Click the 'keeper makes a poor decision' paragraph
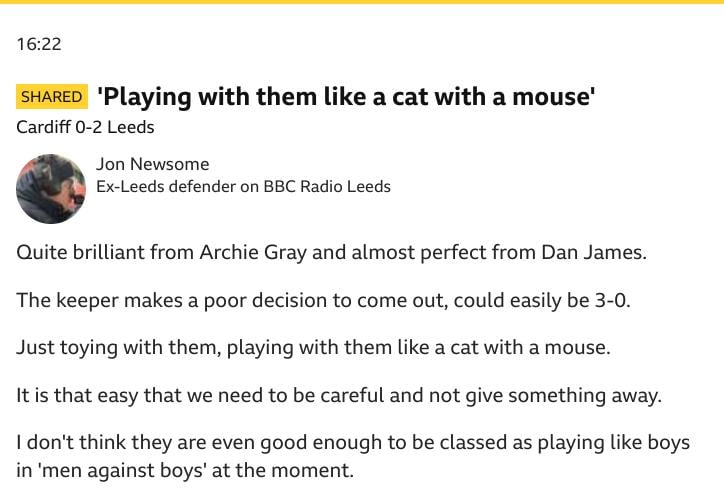Viewport: 724px width, 490px height. pos(323,301)
